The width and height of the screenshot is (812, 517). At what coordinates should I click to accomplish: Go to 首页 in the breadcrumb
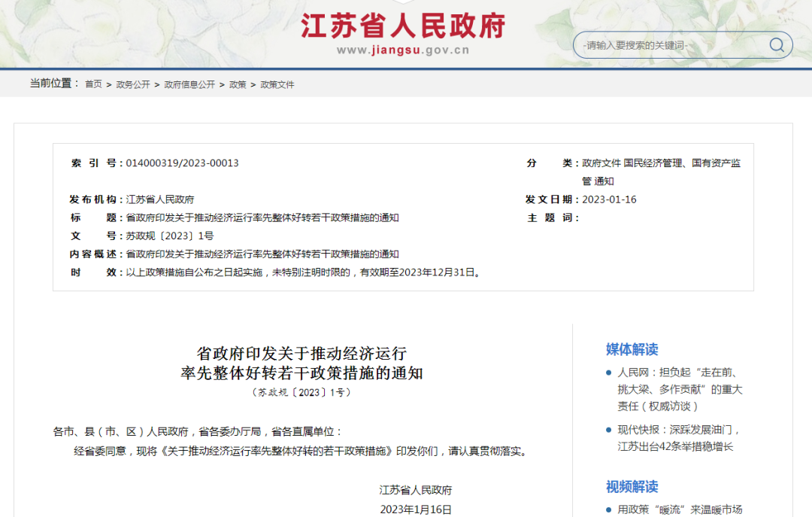[93, 84]
